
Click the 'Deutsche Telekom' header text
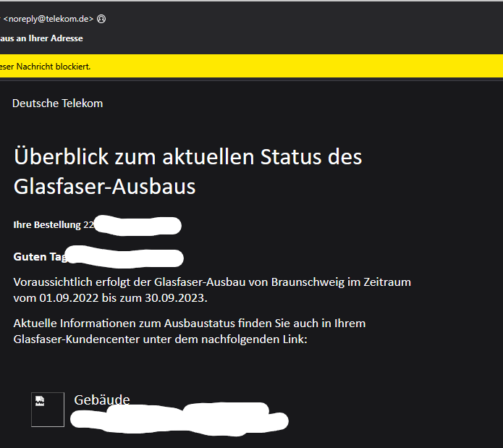[57, 103]
